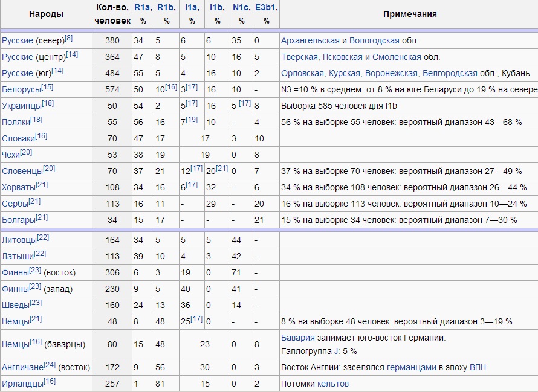
Task: Follow the I1a column header link
Action: (192, 7)
